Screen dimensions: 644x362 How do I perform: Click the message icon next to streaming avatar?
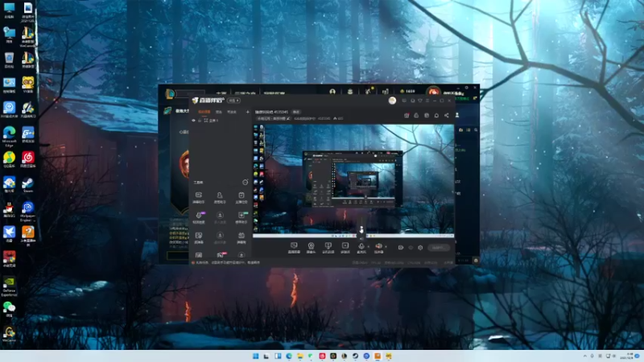point(404,101)
